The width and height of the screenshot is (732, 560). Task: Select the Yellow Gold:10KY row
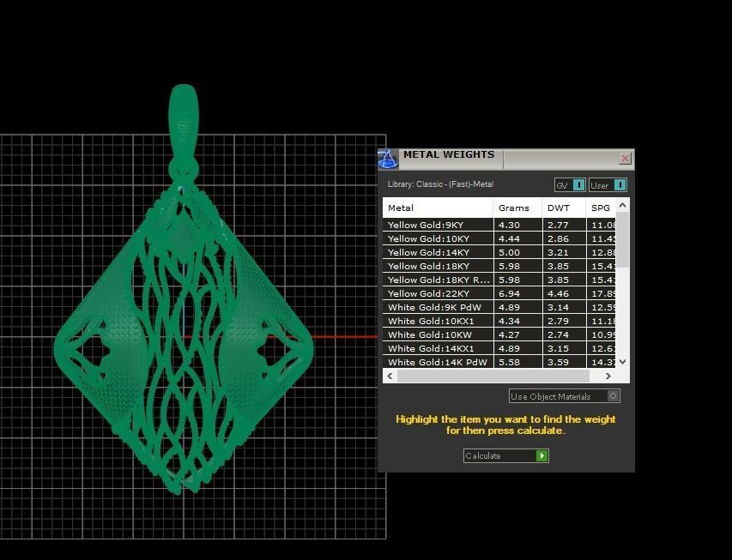coord(499,238)
